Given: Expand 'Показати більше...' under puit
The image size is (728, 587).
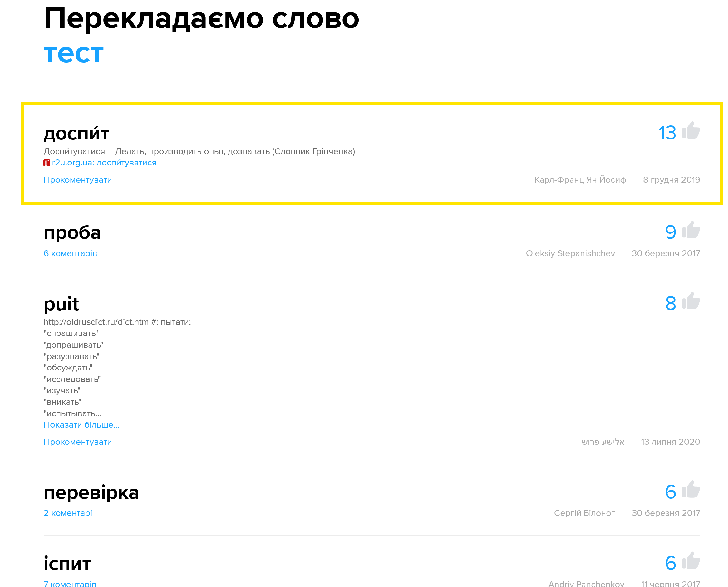Looking at the screenshot, I should point(81,425).
